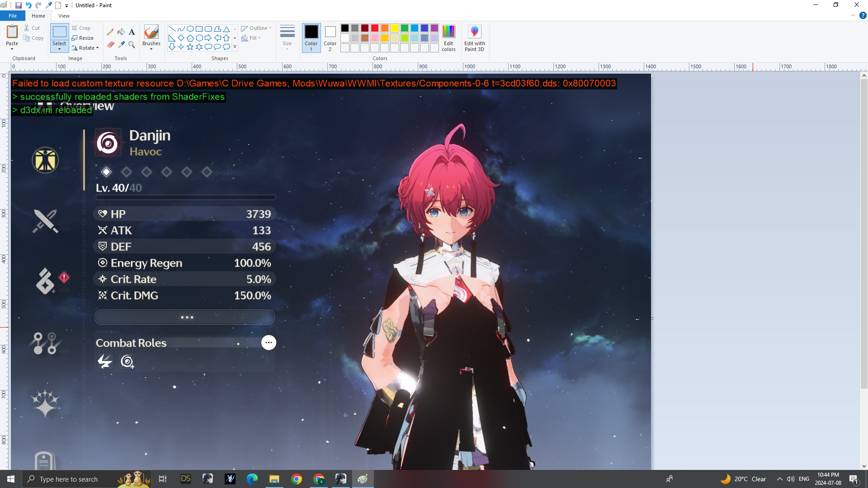Switch to the View tab
This screenshot has height=488, width=868.
(64, 15)
